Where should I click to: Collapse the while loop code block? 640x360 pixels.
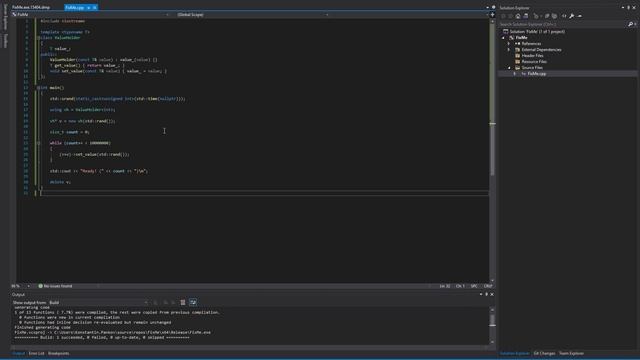point(39,143)
